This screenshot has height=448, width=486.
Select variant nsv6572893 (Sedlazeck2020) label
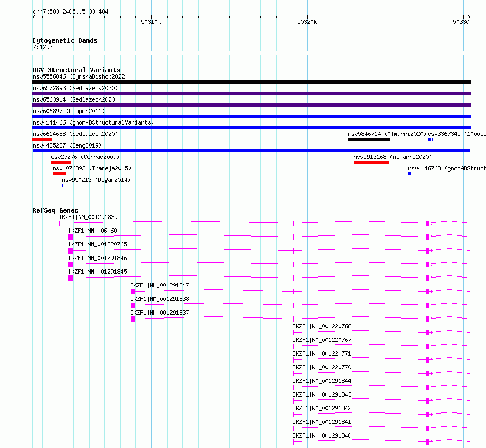75,88
